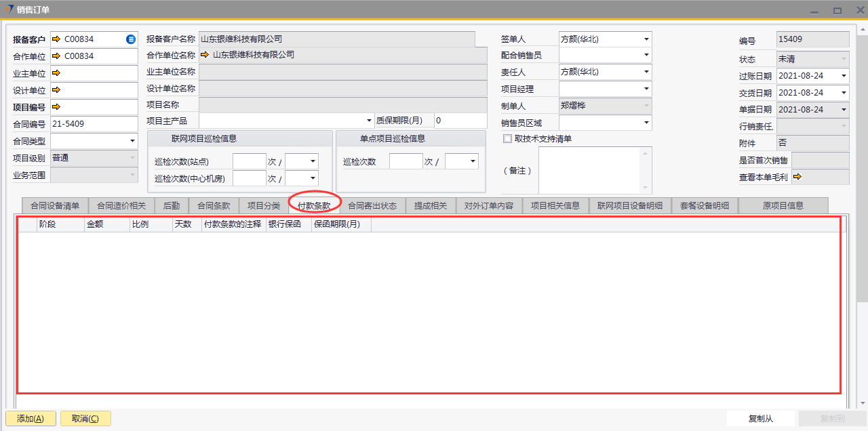Image resolution: width=868 pixels, height=431 pixels.
Task: Open 查看本单毛利 via its orange arrow
Action: click(797, 177)
